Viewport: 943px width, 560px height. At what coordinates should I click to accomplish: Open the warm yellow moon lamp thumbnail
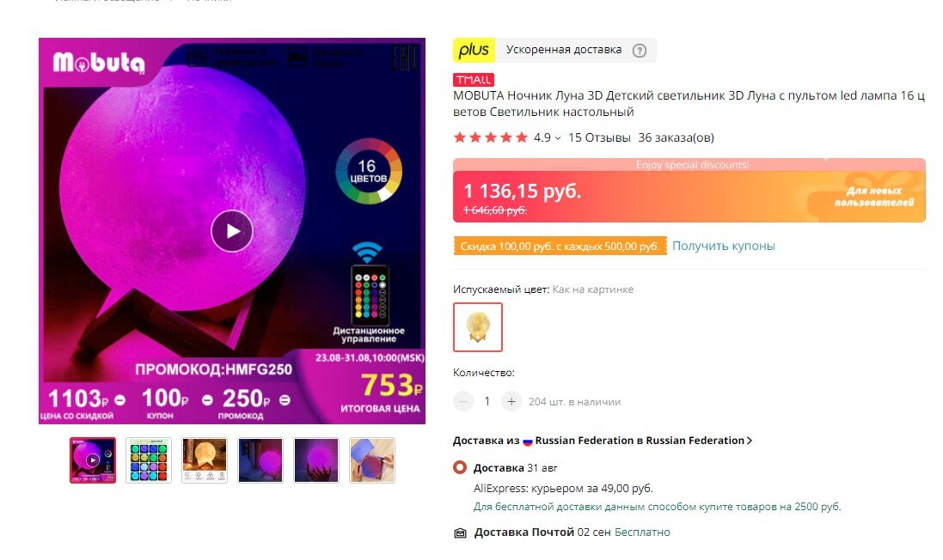point(205,460)
